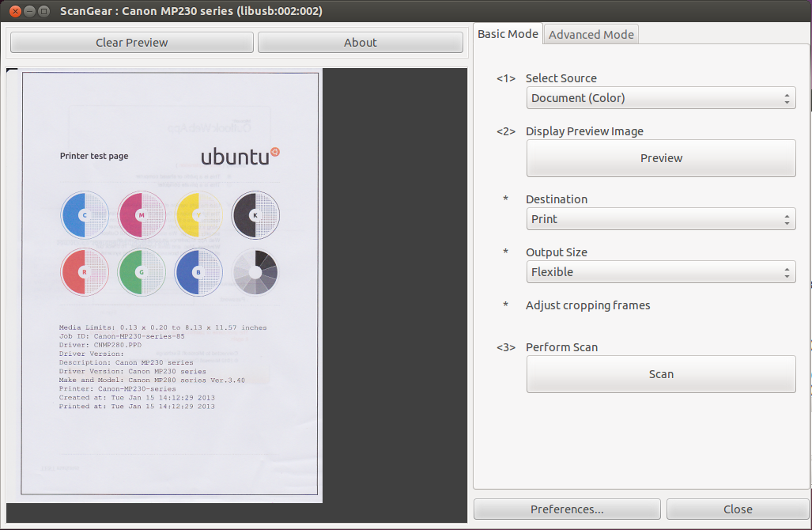Click the 'Adjust cropping frames' label
Image resolution: width=812 pixels, height=530 pixels.
(x=587, y=305)
